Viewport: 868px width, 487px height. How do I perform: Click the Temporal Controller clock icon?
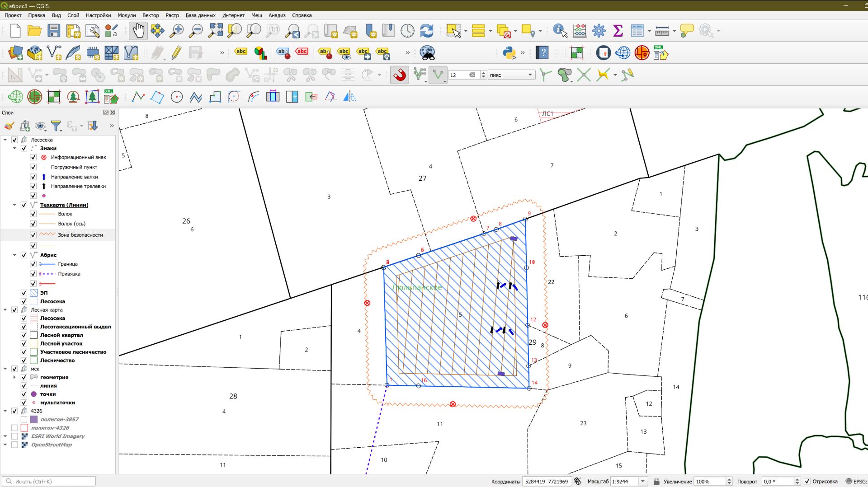click(407, 31)
